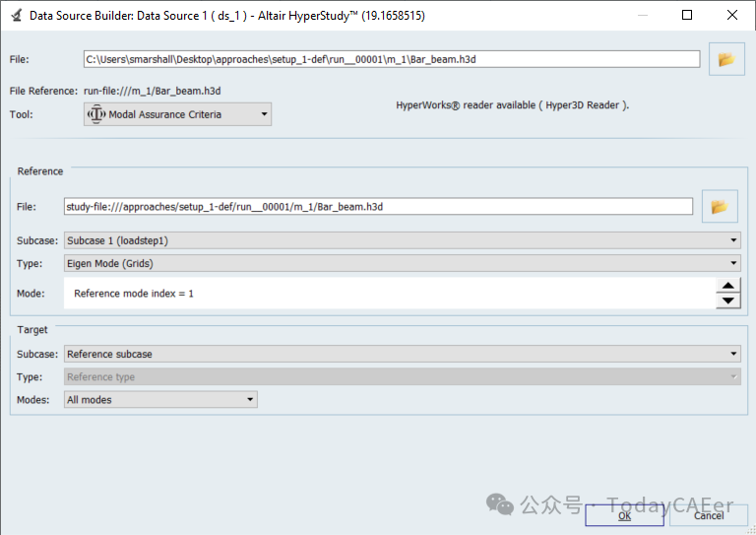Close the Data Source Builder window
756x535 pixels.
pyautogui.click(x=732, y=15)
